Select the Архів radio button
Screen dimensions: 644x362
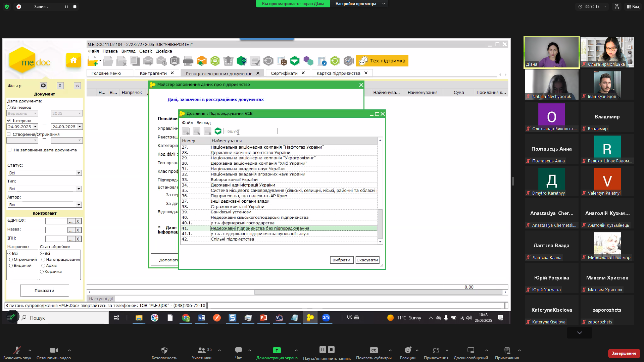43,266
